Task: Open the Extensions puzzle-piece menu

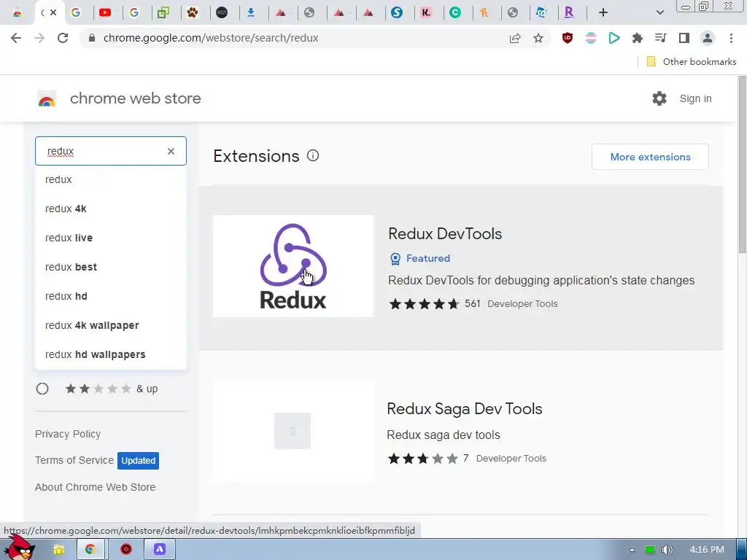Action: (638, 38)
